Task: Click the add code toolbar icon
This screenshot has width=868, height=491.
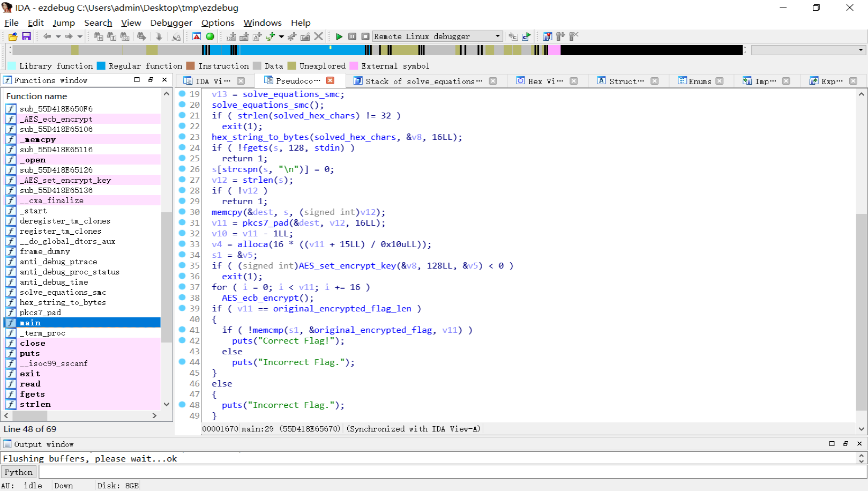Action: click(x=231, y=36)
